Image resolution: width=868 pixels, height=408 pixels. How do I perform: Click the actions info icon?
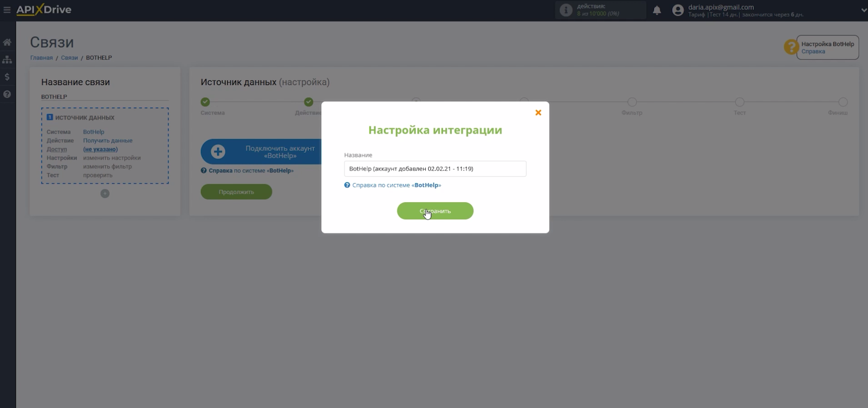566,10
